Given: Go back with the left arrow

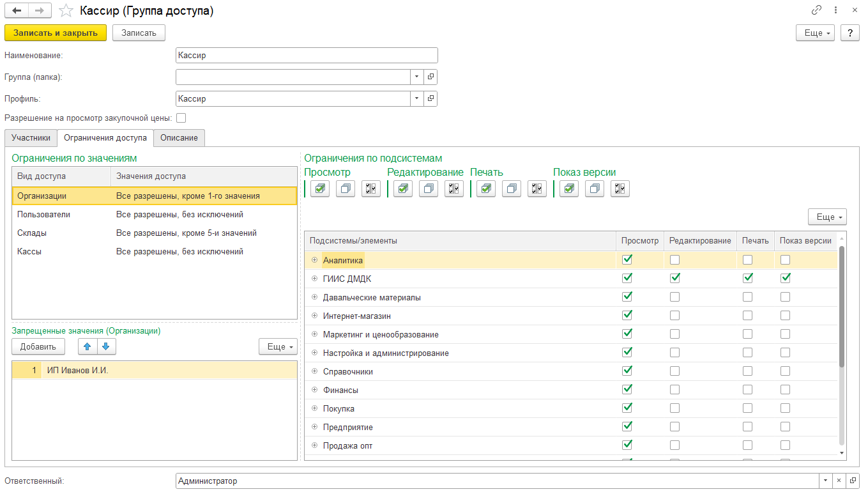Looking at the screenshot, I should point(17,11).
